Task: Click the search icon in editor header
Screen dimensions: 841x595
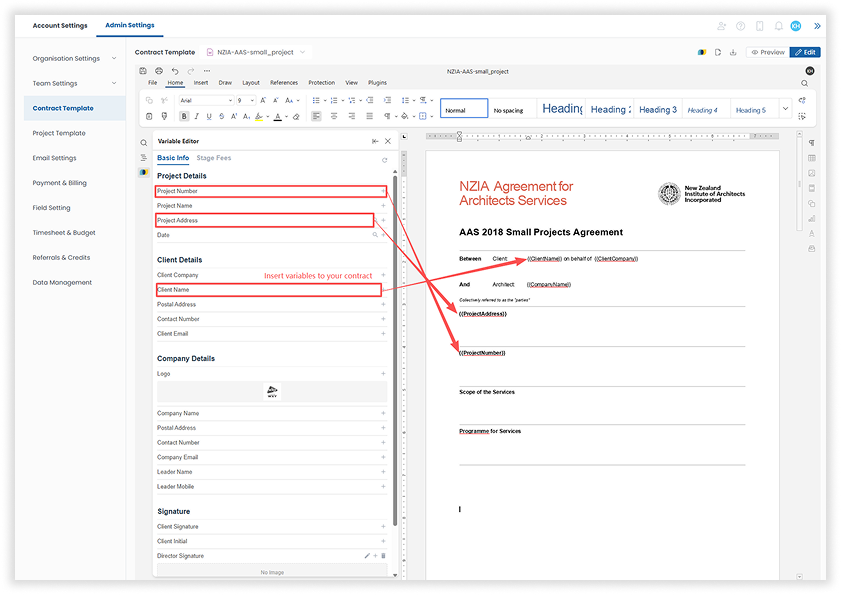Action: 805,83
